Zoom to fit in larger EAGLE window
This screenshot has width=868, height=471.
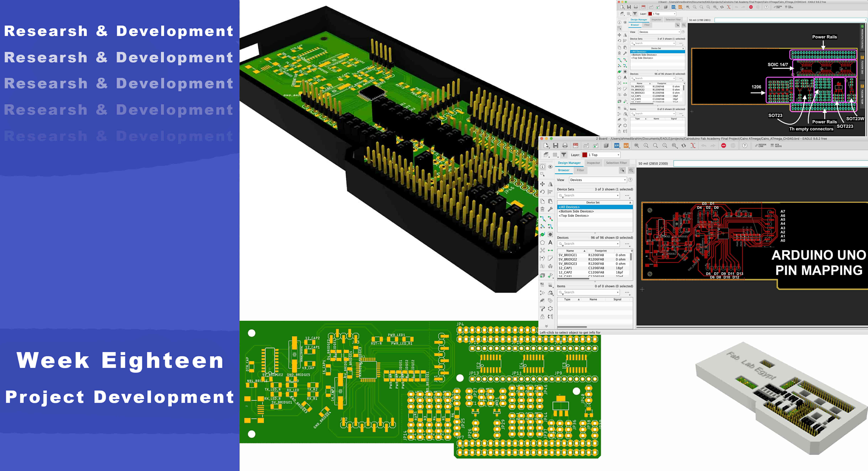pos(637,145)
